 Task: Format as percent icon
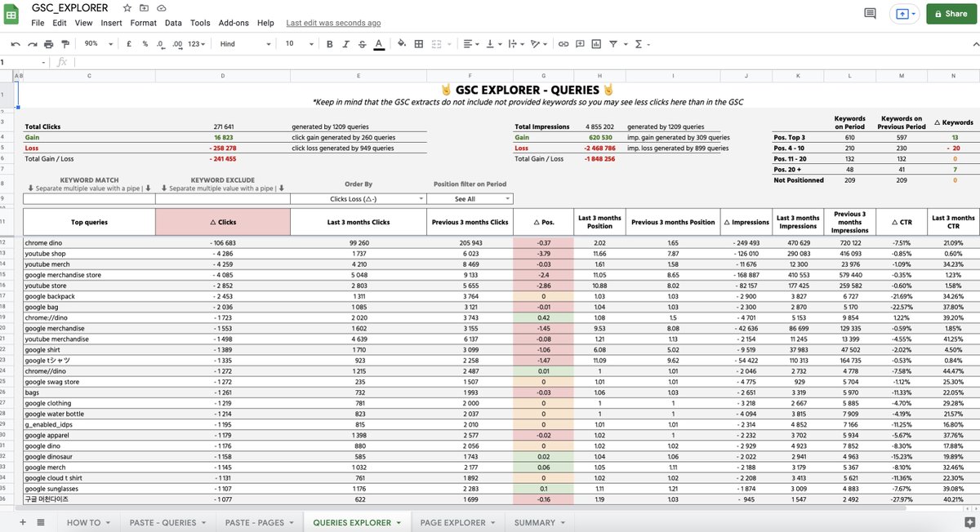click(x=145, y=44)
